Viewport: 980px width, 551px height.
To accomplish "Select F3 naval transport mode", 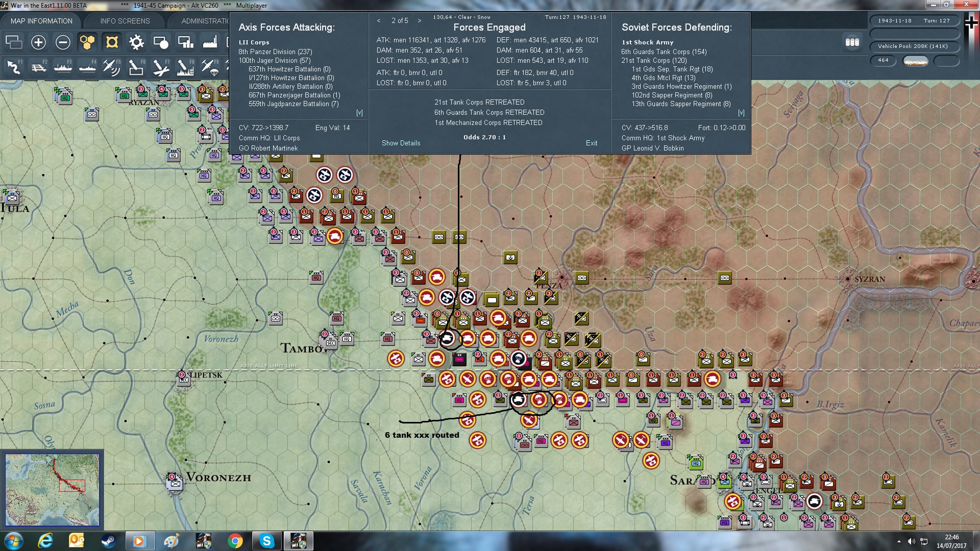I will (x=63, y=67).
